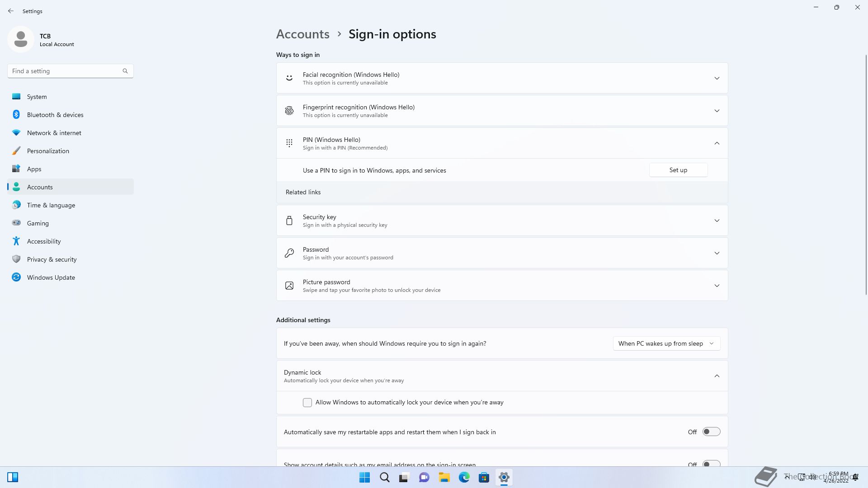
Task: Click the Privacy shield icon
Action: [16, 259]
